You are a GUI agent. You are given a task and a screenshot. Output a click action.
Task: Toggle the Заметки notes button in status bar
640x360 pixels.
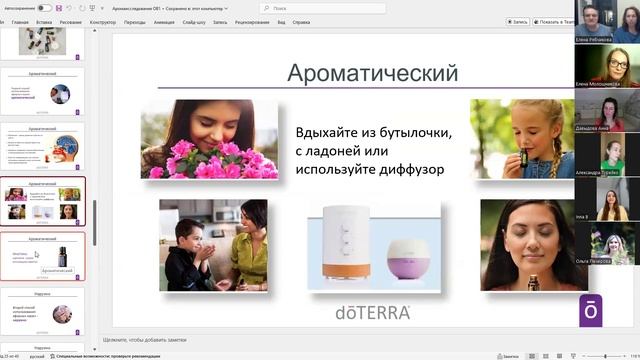tap(508, 356)
